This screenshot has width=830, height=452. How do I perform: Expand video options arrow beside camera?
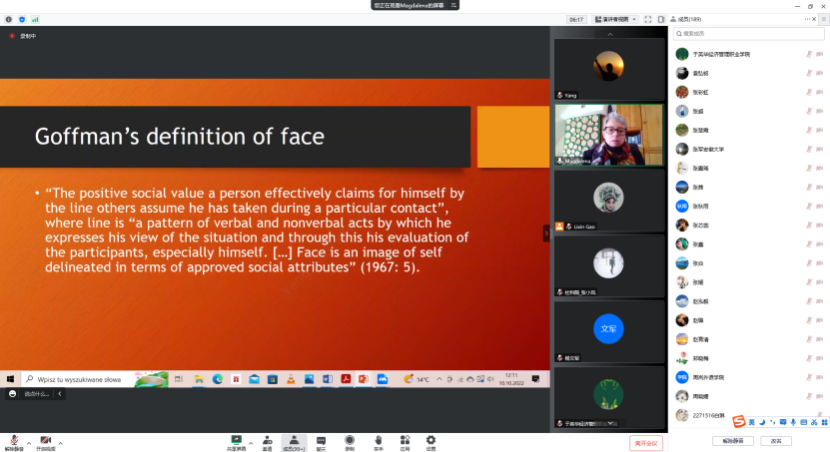click(x=60, y=442)
